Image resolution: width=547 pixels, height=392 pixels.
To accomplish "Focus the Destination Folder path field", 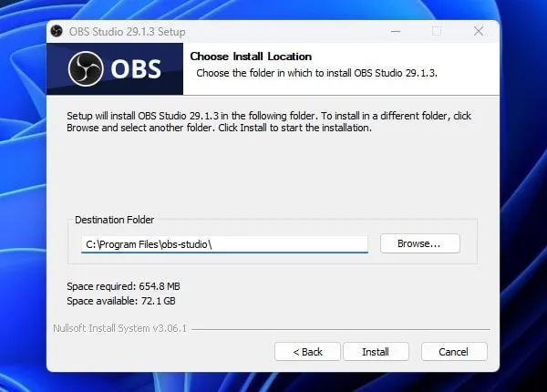I will 224,244.
